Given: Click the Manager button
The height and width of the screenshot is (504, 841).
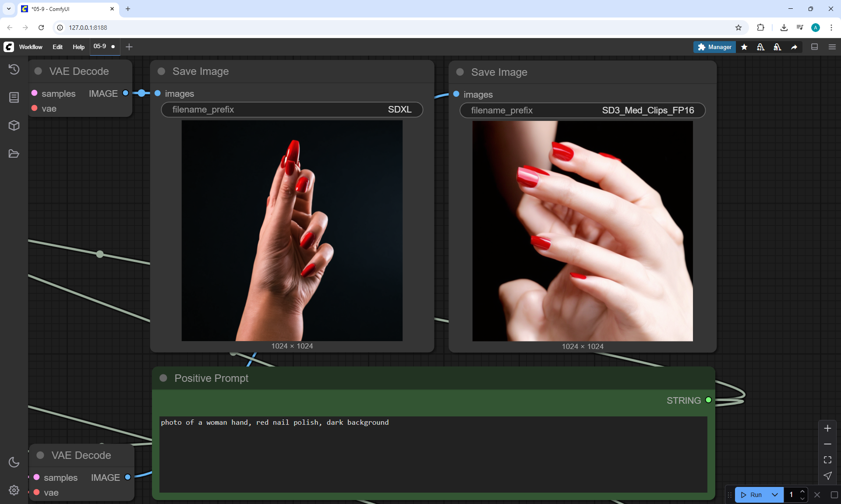Looking at the screenshot, I should coord(714,47).
